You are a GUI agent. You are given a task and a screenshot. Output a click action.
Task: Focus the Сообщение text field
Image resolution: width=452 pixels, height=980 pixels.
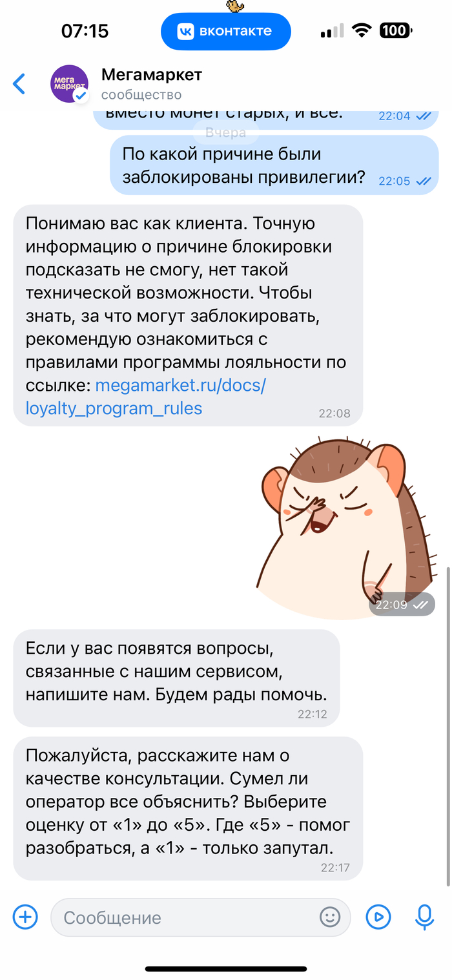tap(201, 917)
